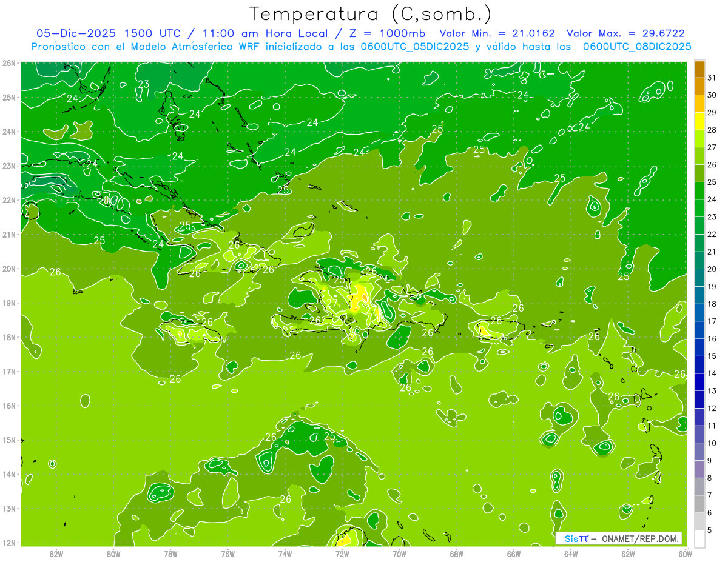Screen dimensions: 728x562
Task: Click the "16N" latitude axis label
Action: (9, 406)
